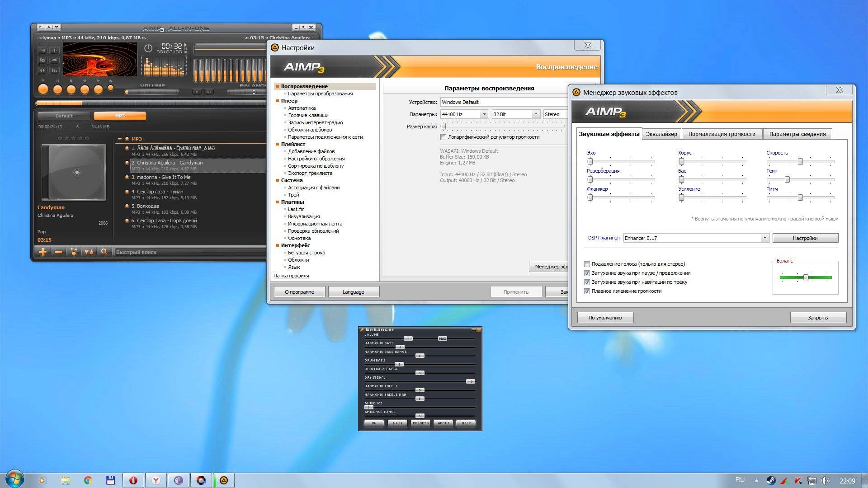
Task: Switch to Параметры сведения tab
Action: coord(797,134)
